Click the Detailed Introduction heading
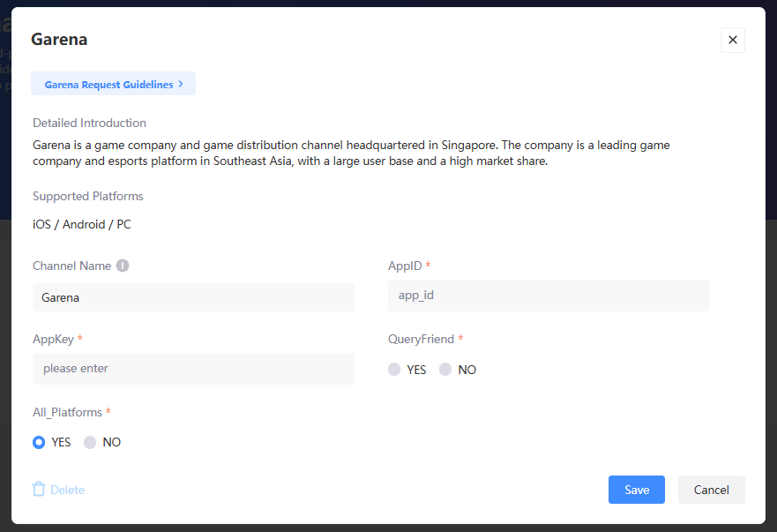This screenshot has width=777, height=532. 89,123
